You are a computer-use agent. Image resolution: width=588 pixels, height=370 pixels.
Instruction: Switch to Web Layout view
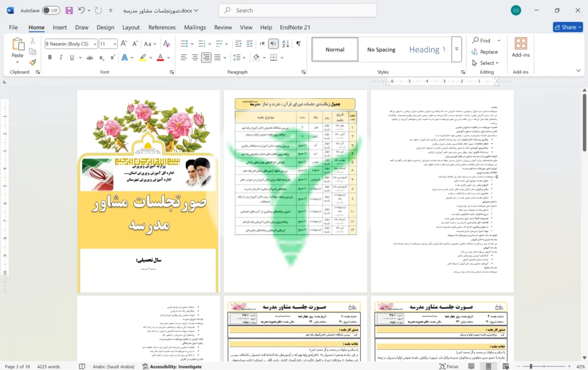pos(505,366)
